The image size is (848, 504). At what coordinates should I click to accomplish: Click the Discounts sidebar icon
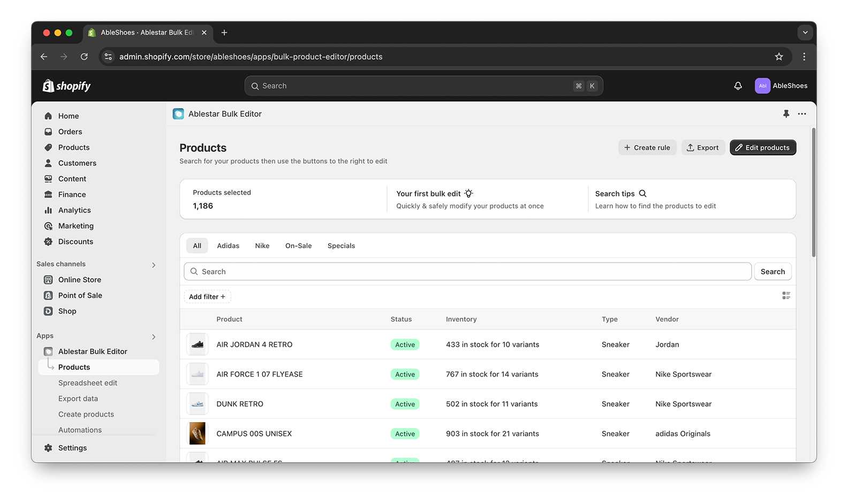[x=48, y=241]
